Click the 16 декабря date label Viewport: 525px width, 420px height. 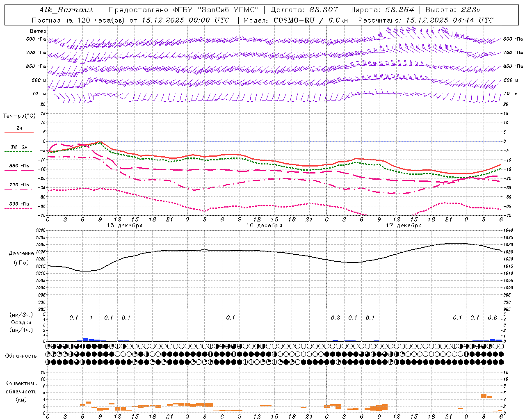tap(264, 226)
